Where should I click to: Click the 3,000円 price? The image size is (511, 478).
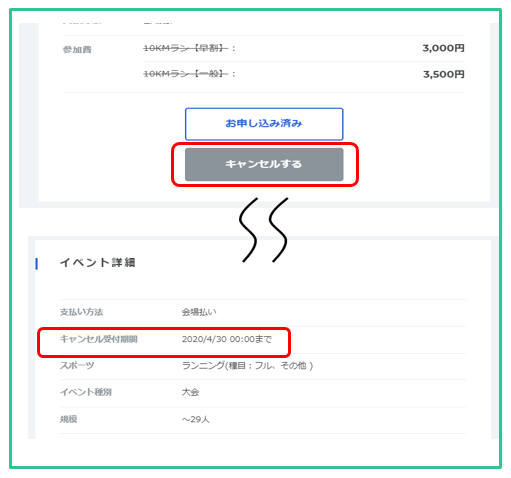click(x=443, y=48)
